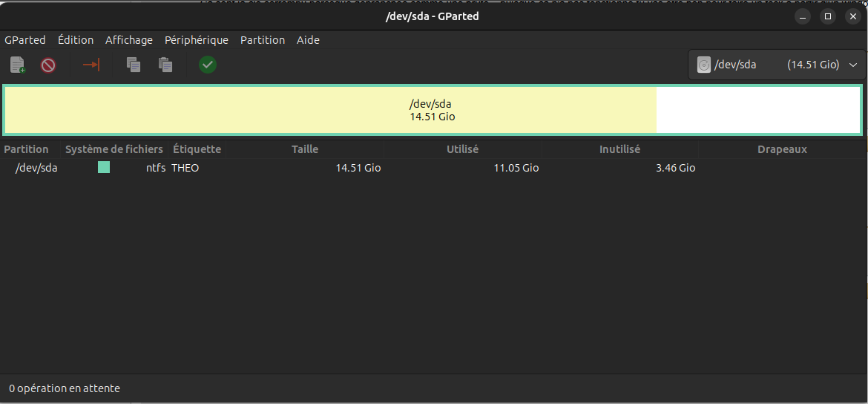This screenshot has height=404, width=868.
Task: Maximize the GParted window
Action: 828,16
